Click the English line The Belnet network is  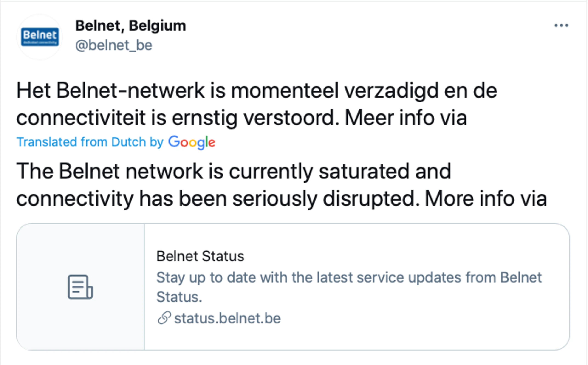coord(234,171)
